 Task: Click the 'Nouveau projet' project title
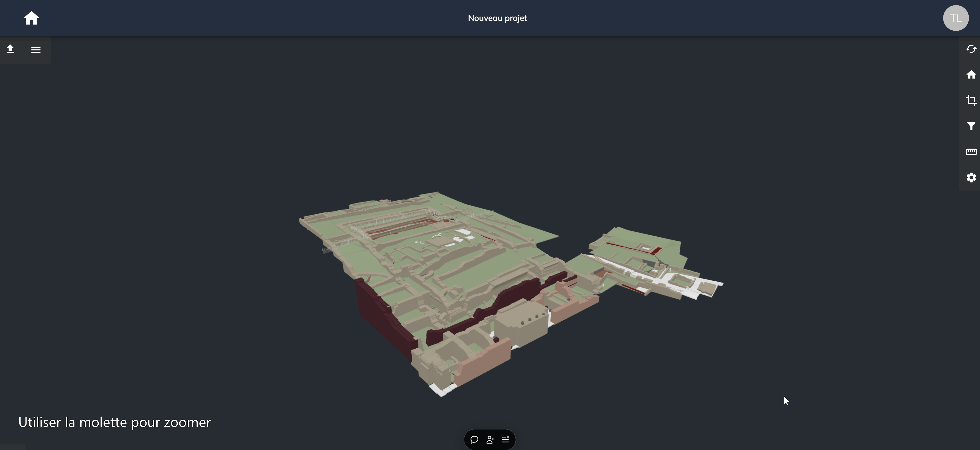click(x=497, y=18)
